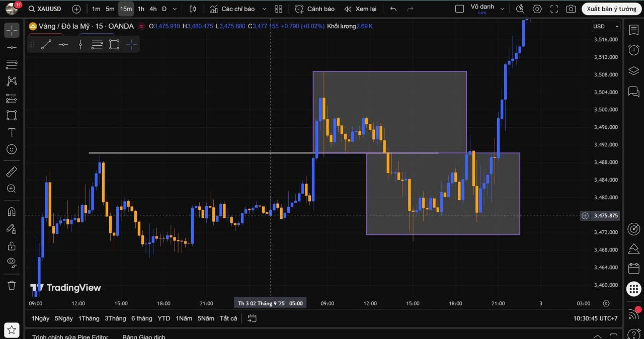The image size is (644, 339).
Task: Open chart settings gear icon at top
Action: pos(537,9)
